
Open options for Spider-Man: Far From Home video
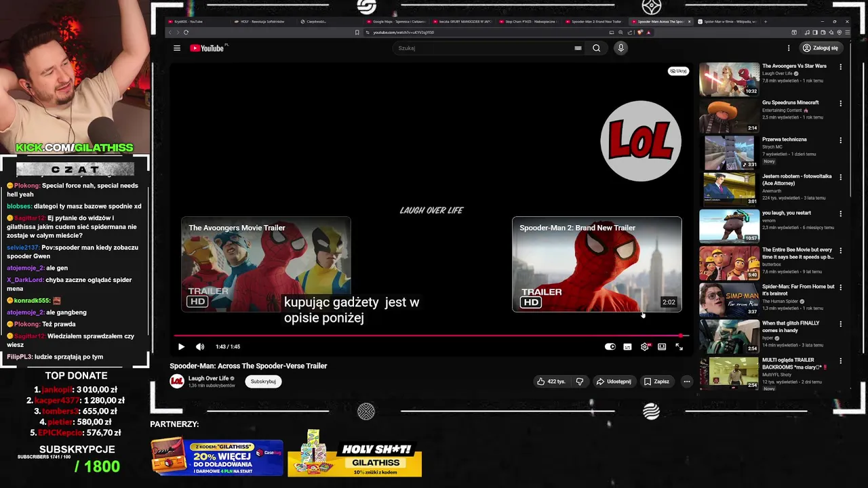(840, 287)
